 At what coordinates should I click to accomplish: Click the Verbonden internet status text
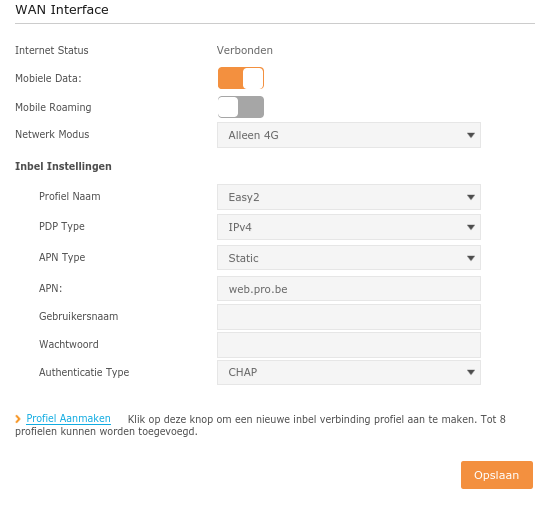pyautogui.click(x=244, y=50)
